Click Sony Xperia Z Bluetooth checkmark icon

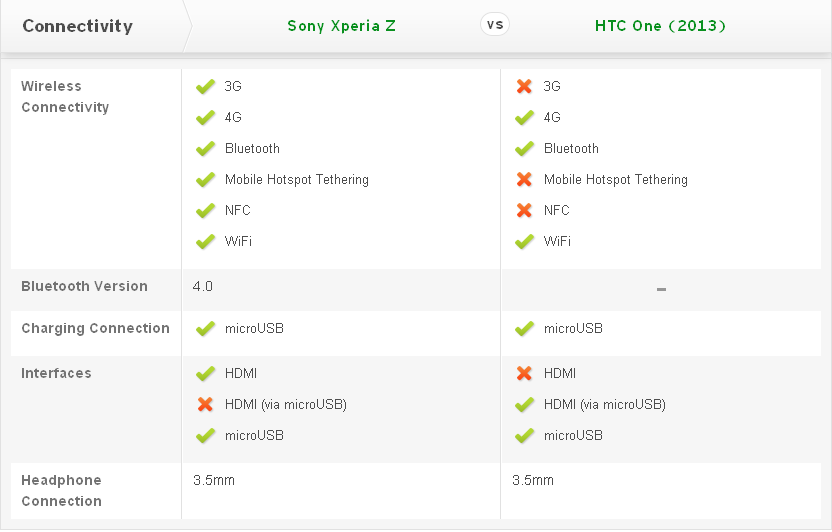(206, 149)
